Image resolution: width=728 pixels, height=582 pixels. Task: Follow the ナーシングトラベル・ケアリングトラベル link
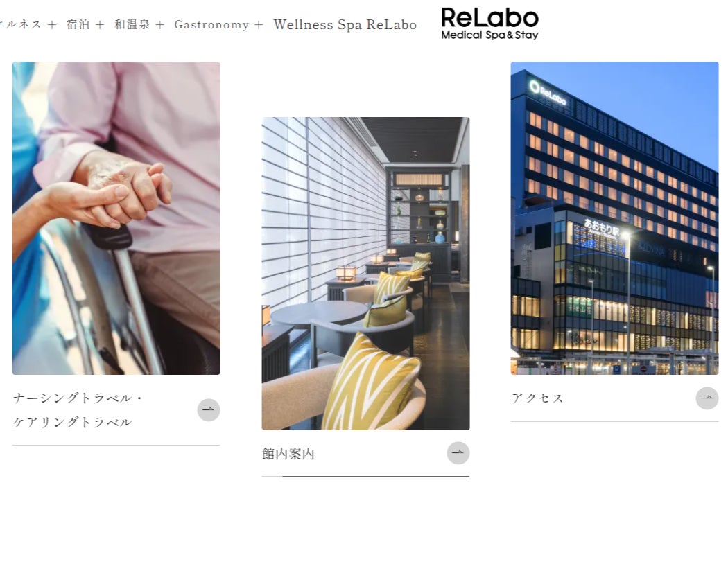(x=78, y=410)
